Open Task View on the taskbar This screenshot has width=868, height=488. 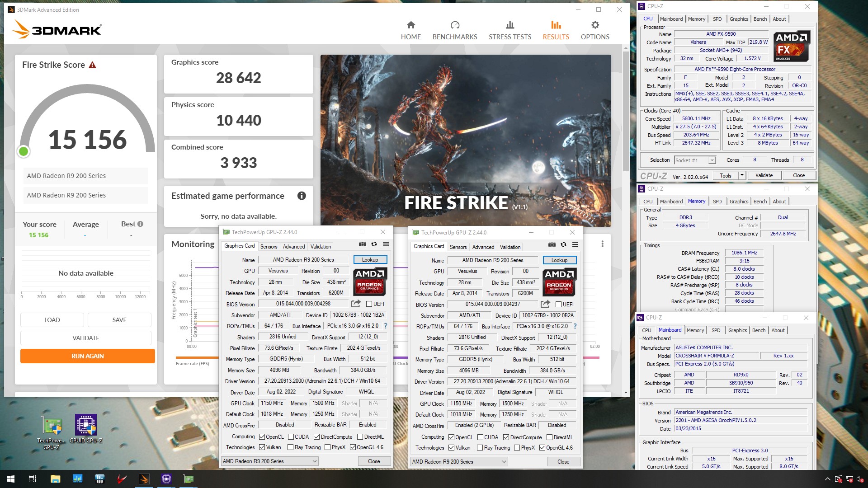click(33, 479)
